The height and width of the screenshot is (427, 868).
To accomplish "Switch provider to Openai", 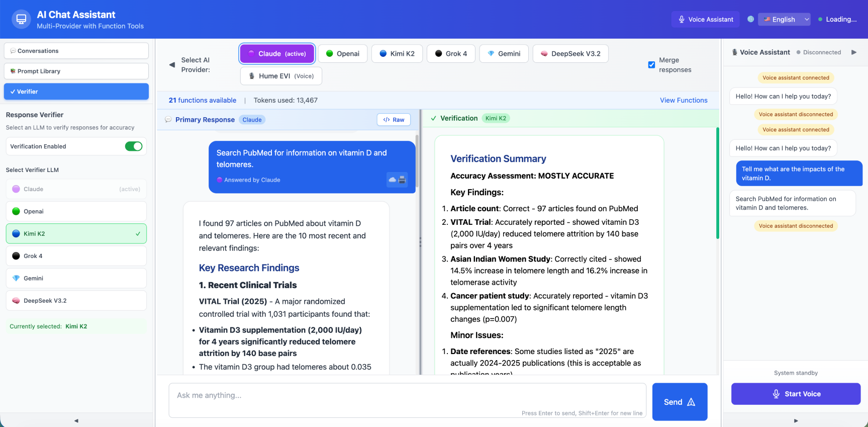I will click(x=343, y=54).
